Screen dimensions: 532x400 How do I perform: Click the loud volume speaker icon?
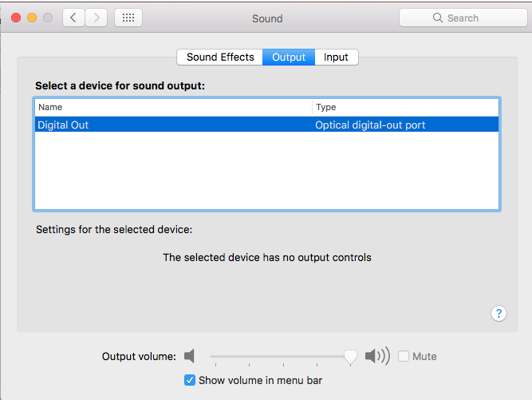click(x=377, y=356)
